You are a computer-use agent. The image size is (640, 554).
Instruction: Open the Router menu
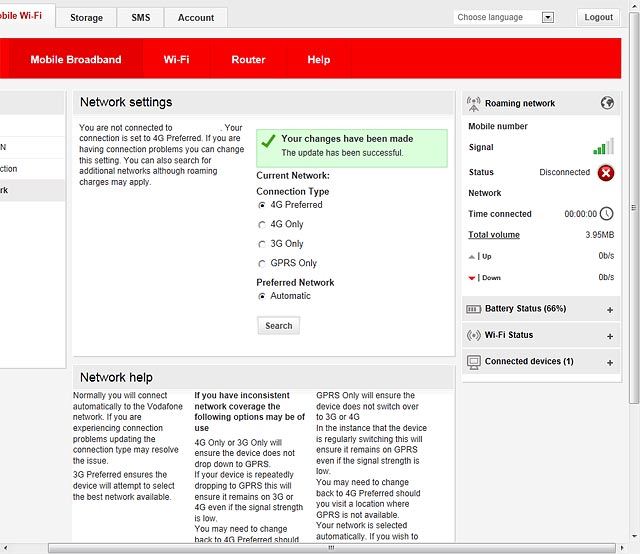pos(248,60)
